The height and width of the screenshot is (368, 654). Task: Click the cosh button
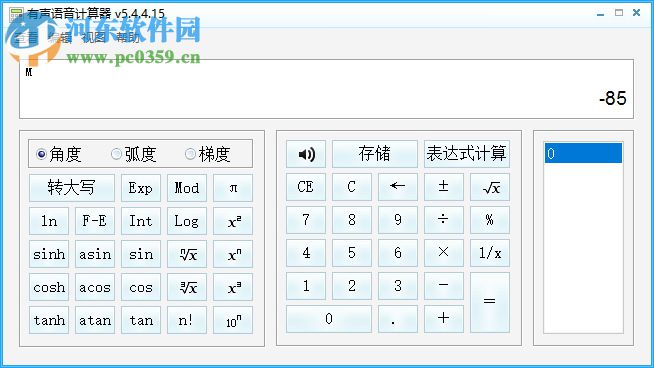point(49,287)
